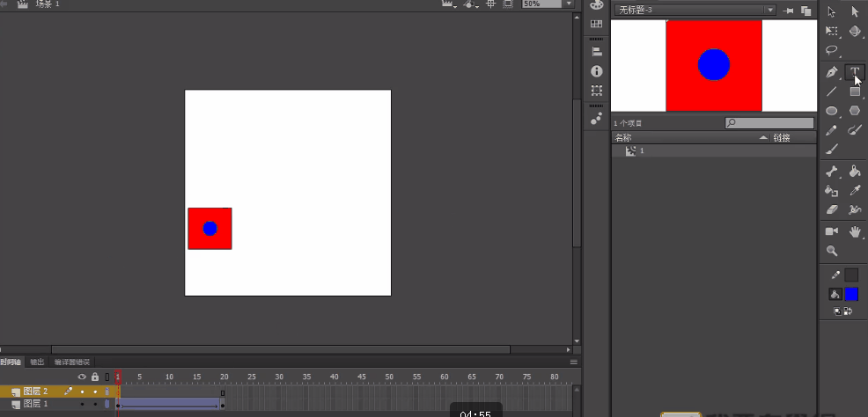Select the Paint Brush tool
Image resolution: width=868 pixels, height=417 pixels.
click(855, 130)
